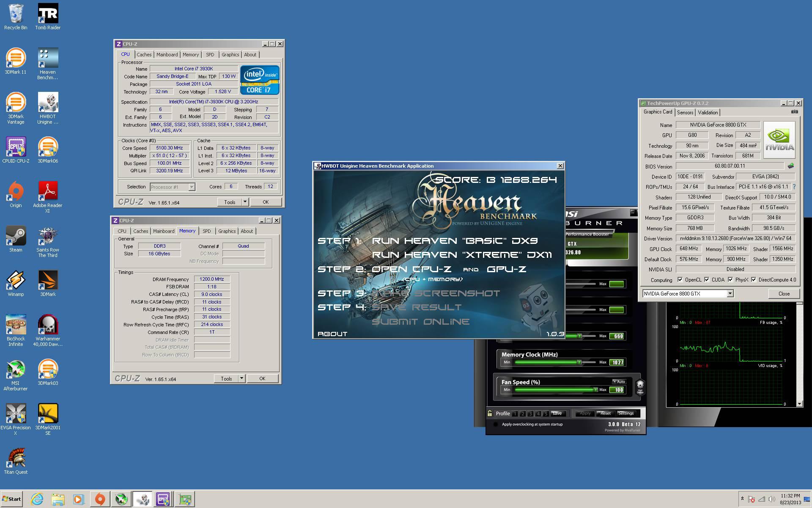Viewport: 812px width, 508px height.
Task: Click Bus Interface question mark in GPU-Z
Action: [794, 187]
